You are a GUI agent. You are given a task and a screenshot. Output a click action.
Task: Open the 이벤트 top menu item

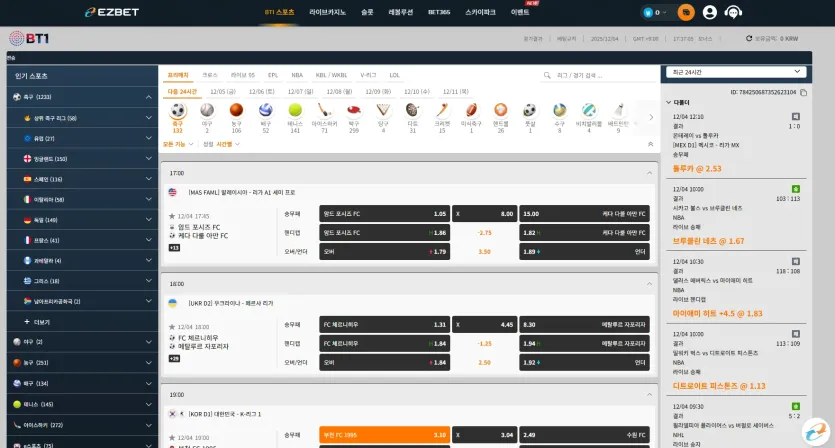point(520,12)
